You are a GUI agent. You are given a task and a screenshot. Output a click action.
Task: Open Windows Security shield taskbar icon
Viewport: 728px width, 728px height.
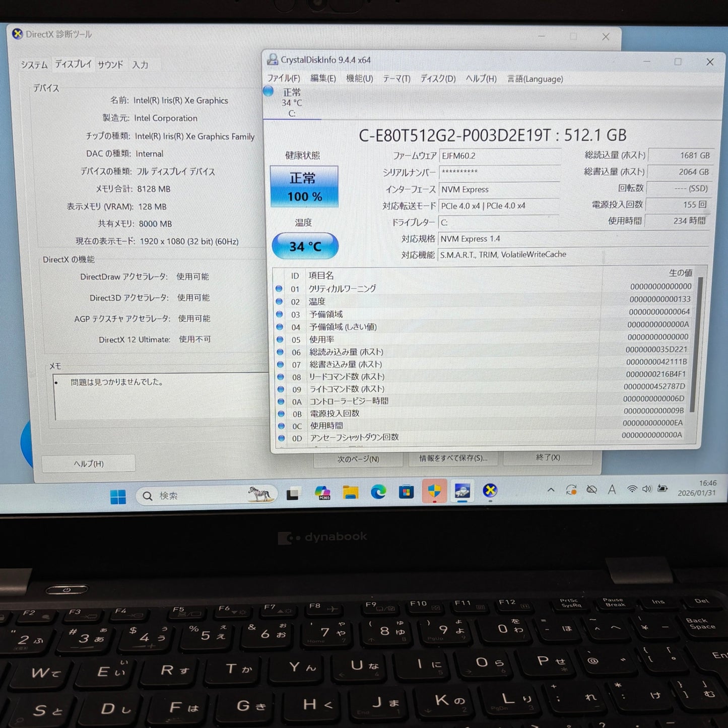[434, 491]
